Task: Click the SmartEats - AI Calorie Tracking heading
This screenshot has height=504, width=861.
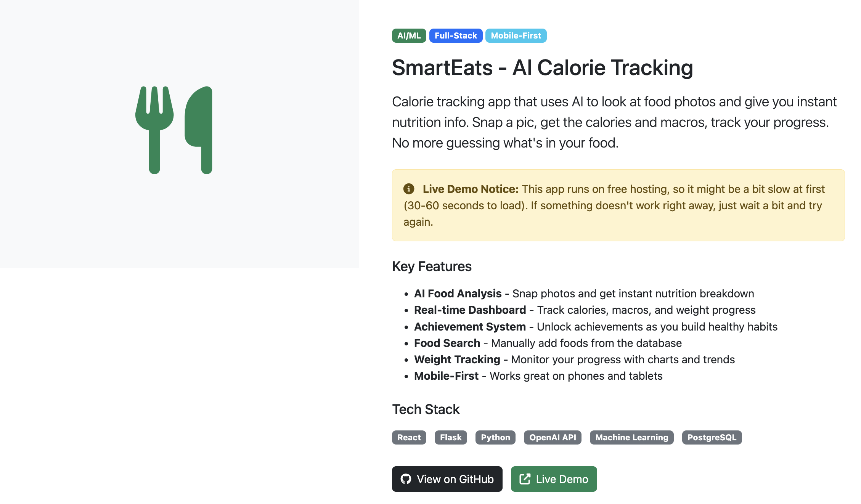Action: tap(542, 68)
